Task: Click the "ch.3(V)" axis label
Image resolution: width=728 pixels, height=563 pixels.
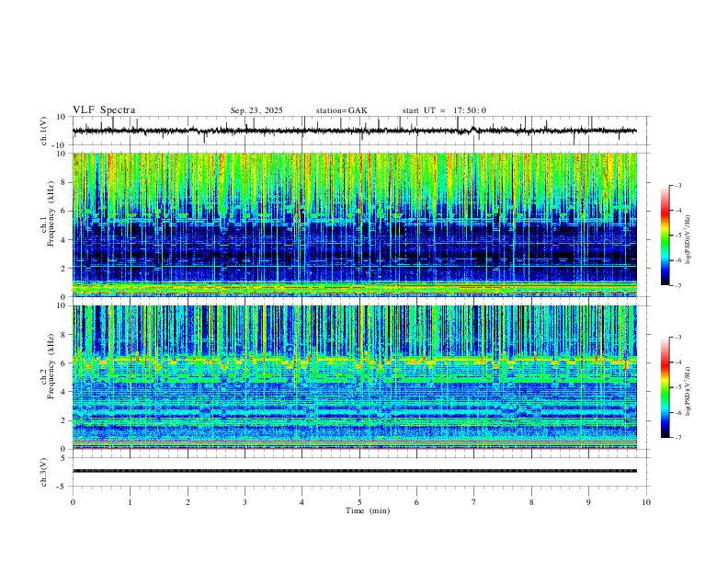Action: tap(44, 472)
